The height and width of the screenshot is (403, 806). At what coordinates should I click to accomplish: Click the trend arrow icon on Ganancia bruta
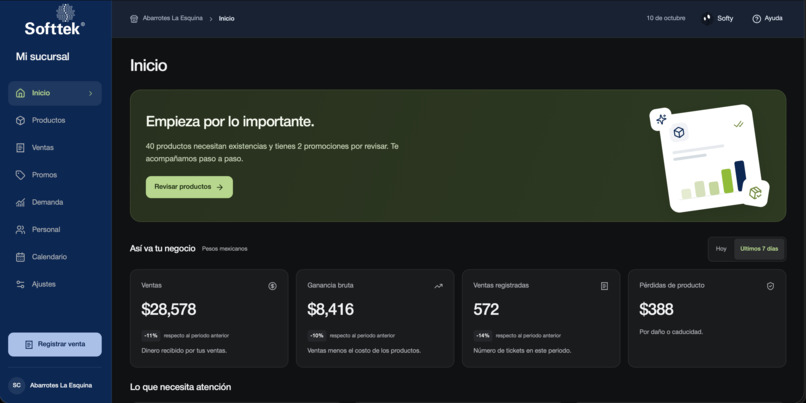click(x=438, y=286)
